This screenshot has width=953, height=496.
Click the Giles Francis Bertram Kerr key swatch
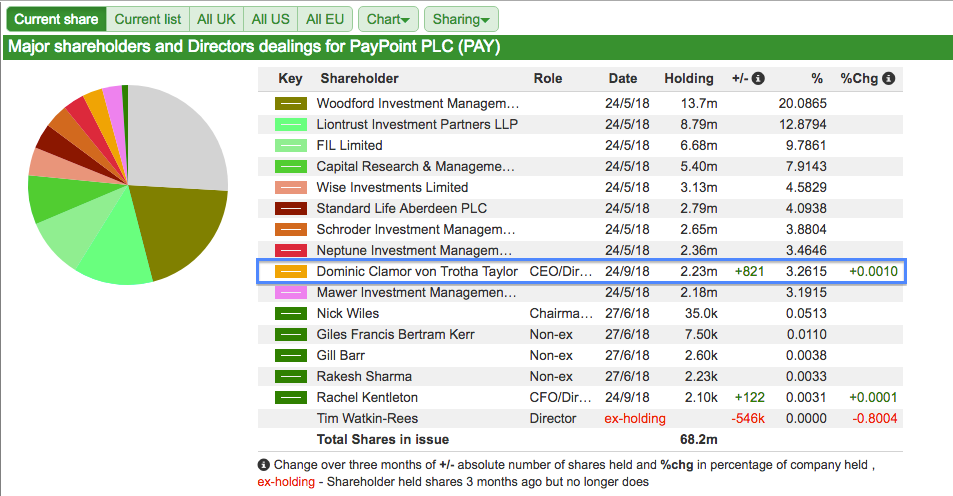[291, 334]
